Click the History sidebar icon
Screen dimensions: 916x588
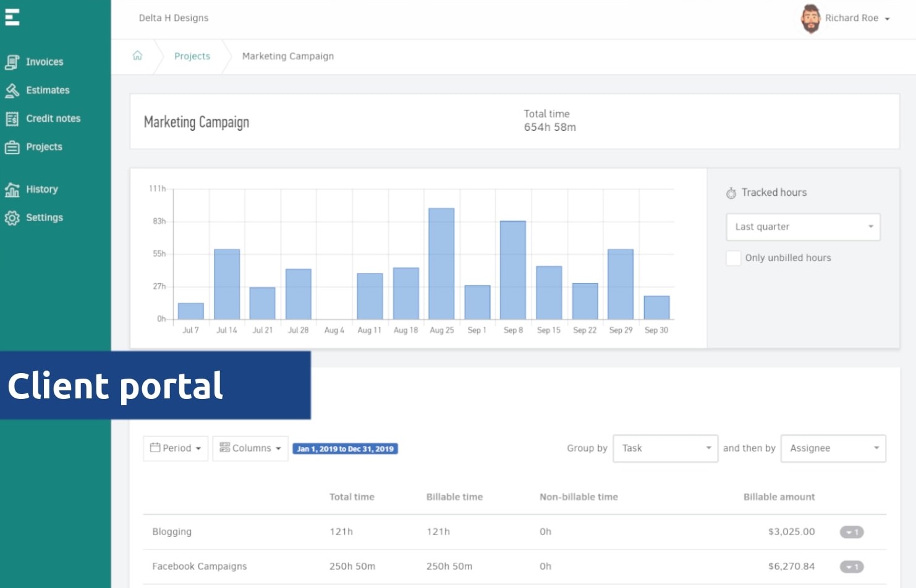pos(12,190)
